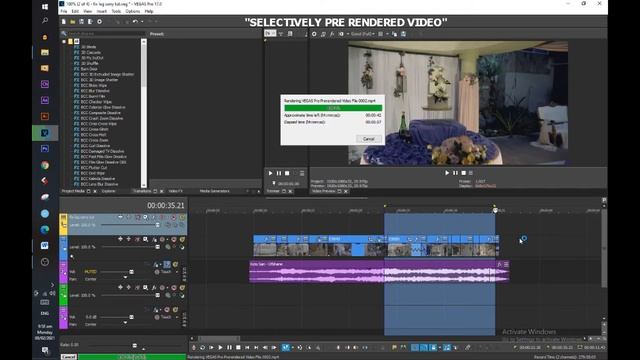Open the edit tool dropdown arrow
This screenshot has width=640, height=360.
click(292, 348)
